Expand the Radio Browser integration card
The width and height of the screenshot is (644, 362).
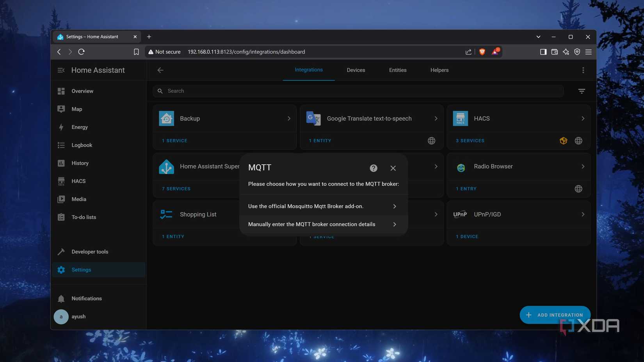point(583,166)
